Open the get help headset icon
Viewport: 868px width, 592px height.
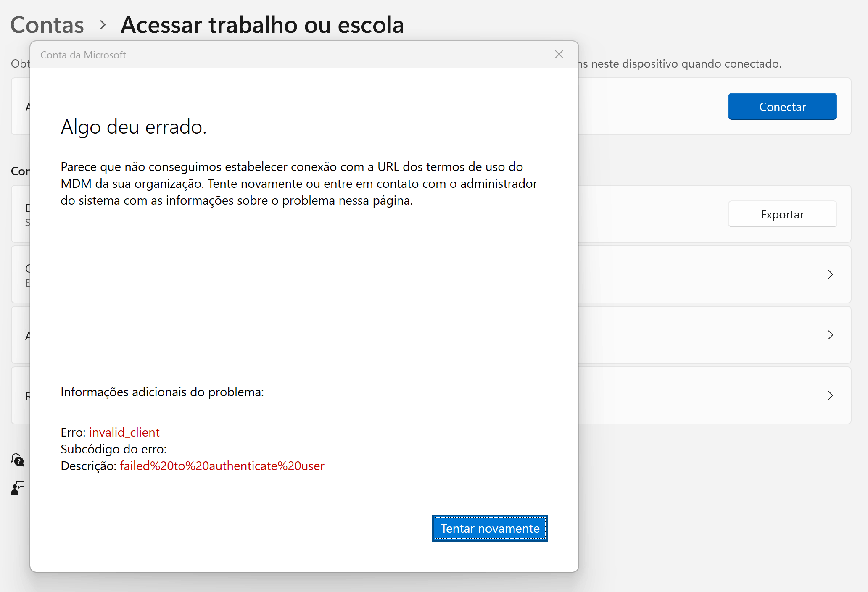[18, 460]
